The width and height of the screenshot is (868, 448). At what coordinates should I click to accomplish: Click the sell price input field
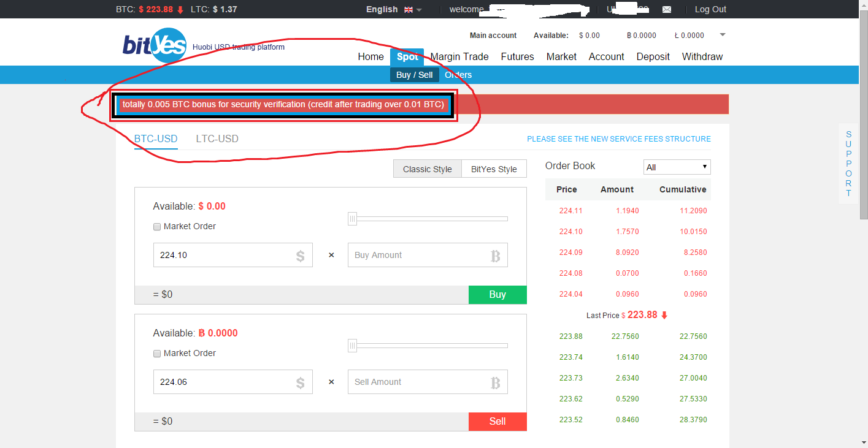(x=233, y=382)
